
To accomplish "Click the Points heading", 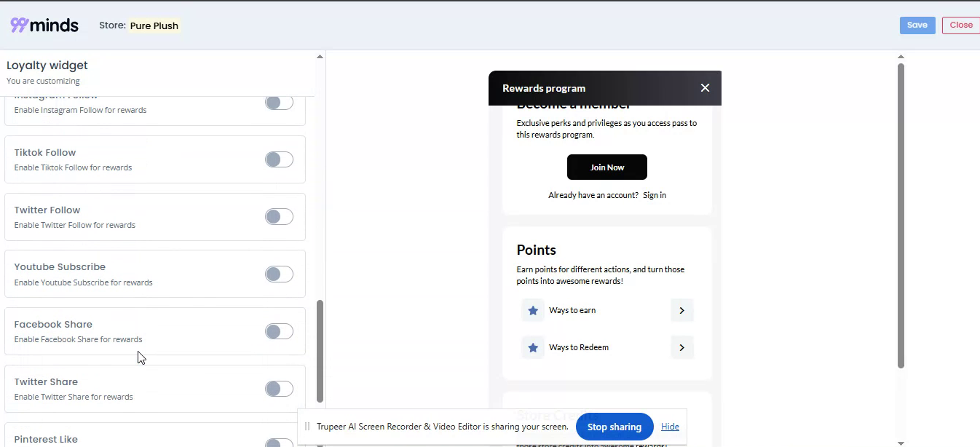I will tap(537, 250).
